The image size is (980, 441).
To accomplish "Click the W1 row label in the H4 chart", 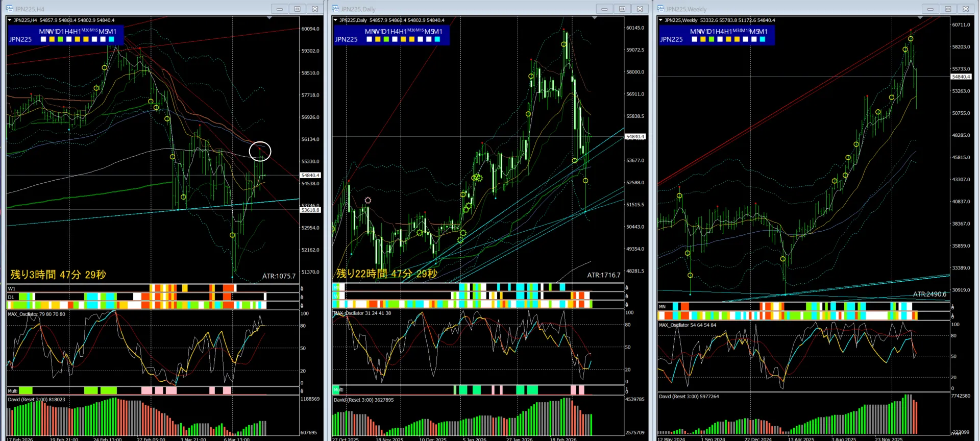I will coord(12,289).
